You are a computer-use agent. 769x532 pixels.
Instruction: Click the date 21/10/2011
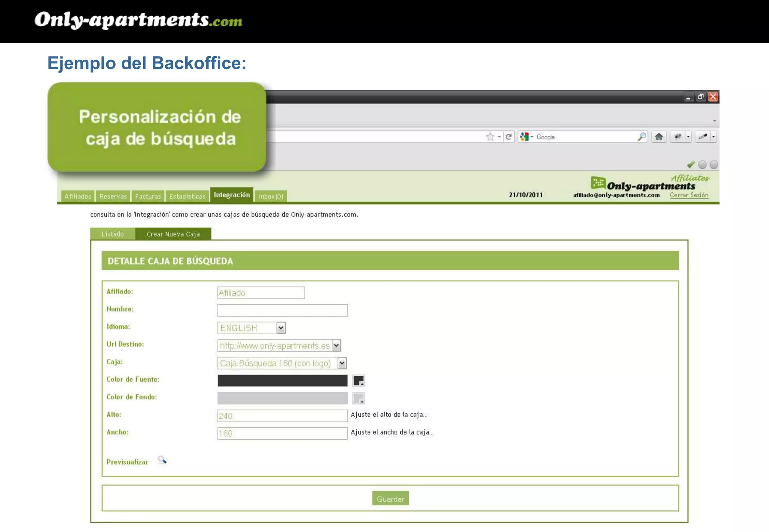[x=526, y=195]
